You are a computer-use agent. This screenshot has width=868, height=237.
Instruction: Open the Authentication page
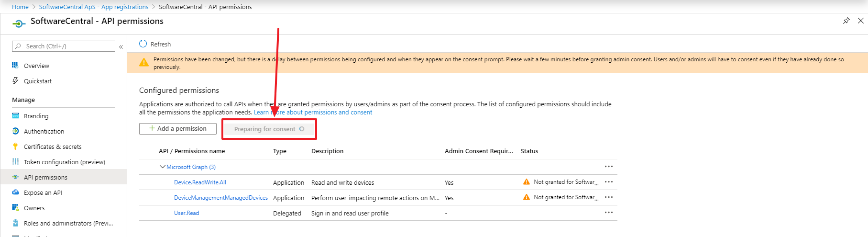point(44,132)
